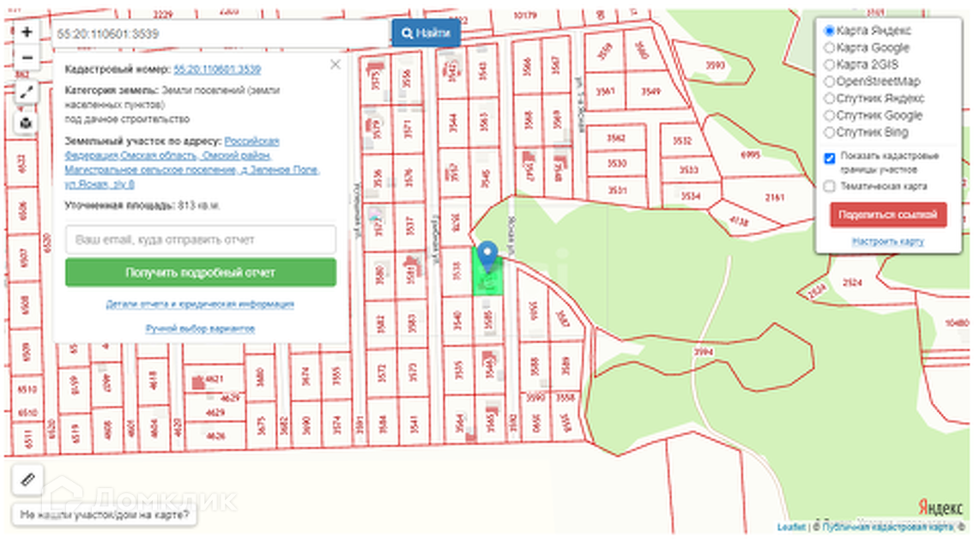Select Спутник Яндекс radio option
980x549 pixels.
pyautogui.click(x=829, y=98)
